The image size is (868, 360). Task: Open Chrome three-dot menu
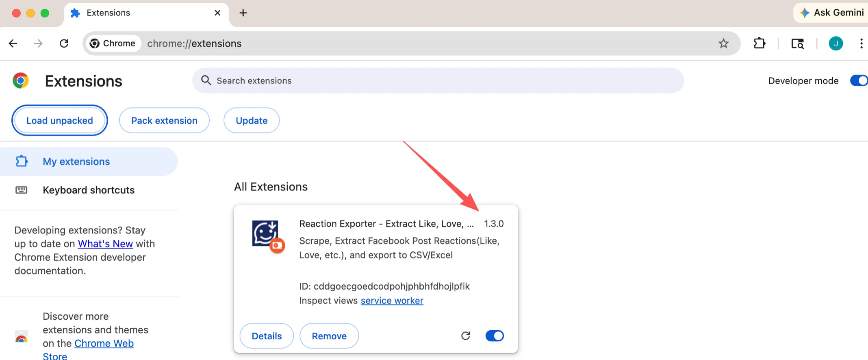[861, 44]
